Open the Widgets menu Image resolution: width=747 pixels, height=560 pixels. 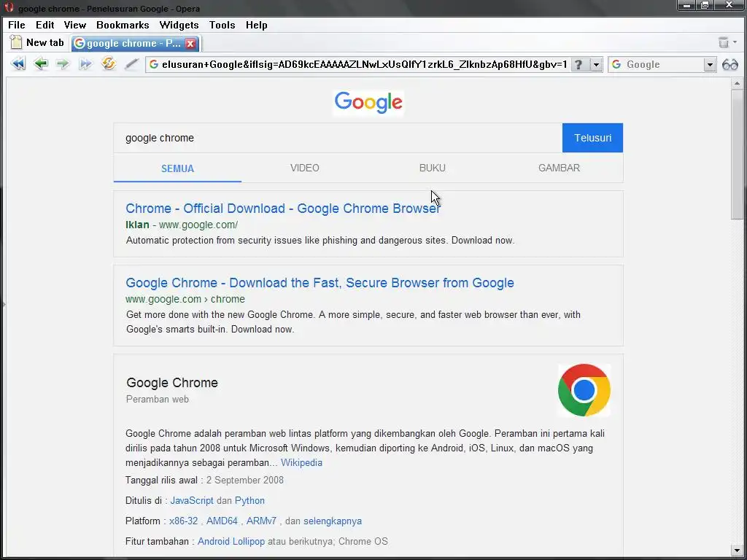click(179, 25)
